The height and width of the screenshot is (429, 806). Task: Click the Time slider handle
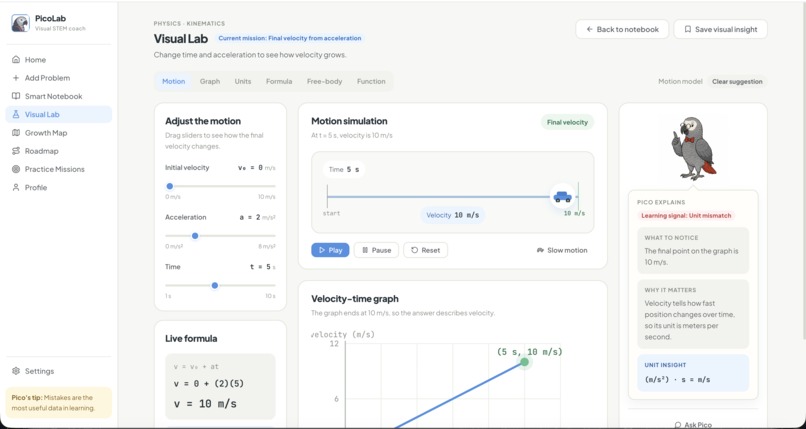coord(215,285)
